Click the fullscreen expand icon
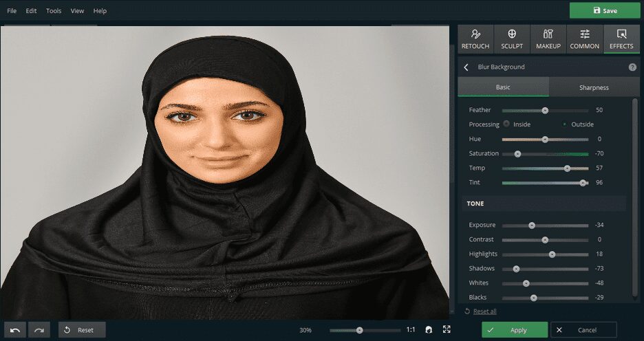644x341 pixels. (447, 329)
